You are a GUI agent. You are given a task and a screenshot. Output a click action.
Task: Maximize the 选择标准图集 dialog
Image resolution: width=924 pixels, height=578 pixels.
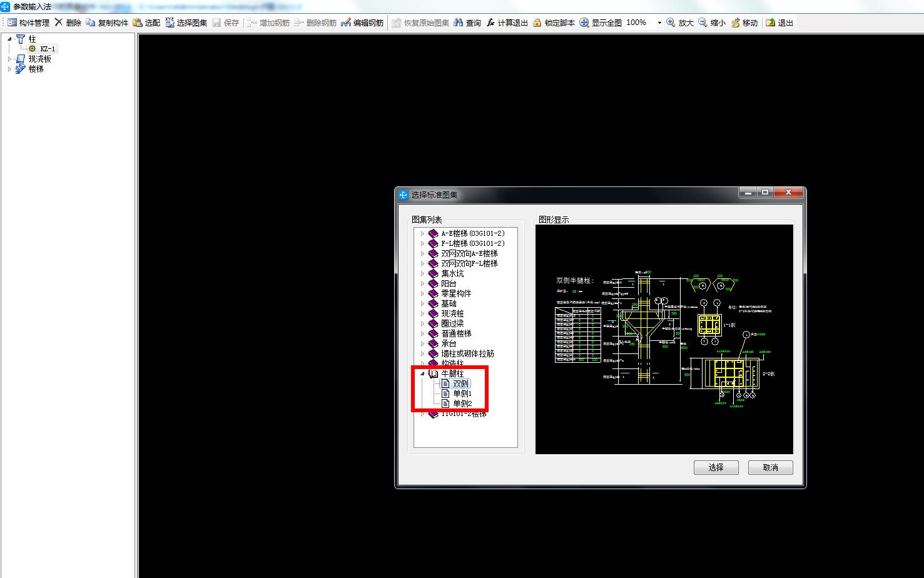pos(765,193)
